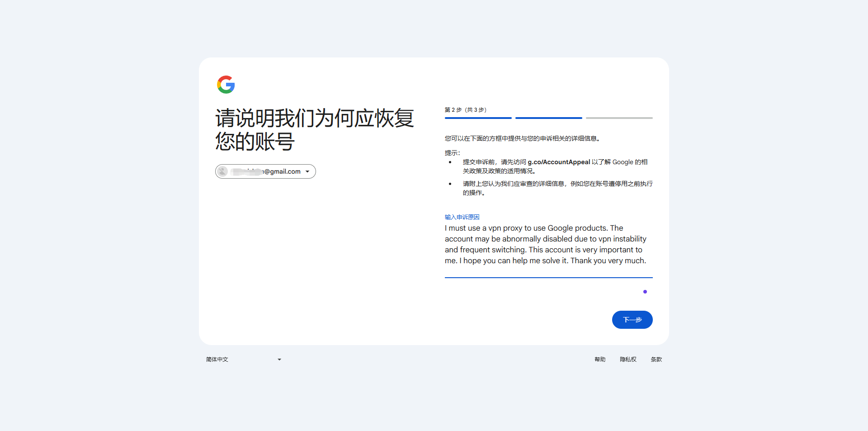The image size is (868, 431).
Task: Click the hint starting 请附上您认为我们应审查的详细信息
Action: pos(557,188)
